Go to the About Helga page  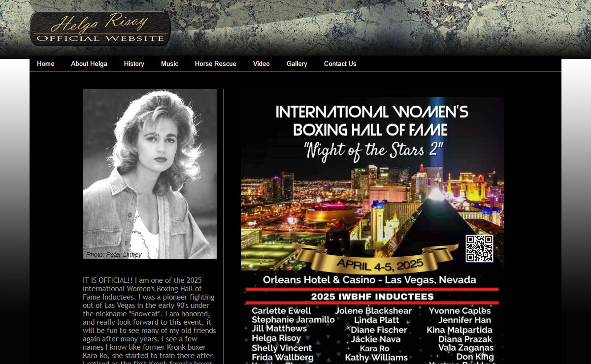89,64
